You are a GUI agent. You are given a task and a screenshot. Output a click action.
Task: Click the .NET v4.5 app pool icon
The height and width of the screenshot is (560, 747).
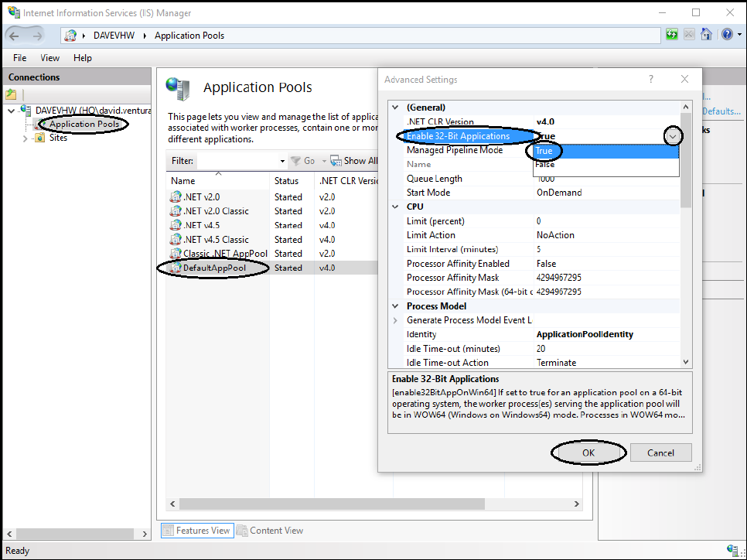[176, 225]
